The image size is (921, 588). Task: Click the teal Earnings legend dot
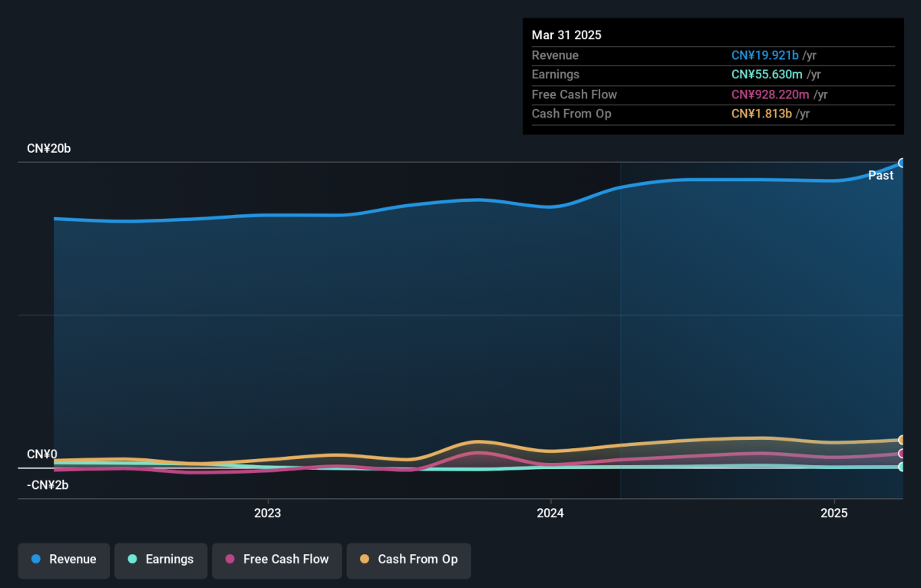click(132, 560)
